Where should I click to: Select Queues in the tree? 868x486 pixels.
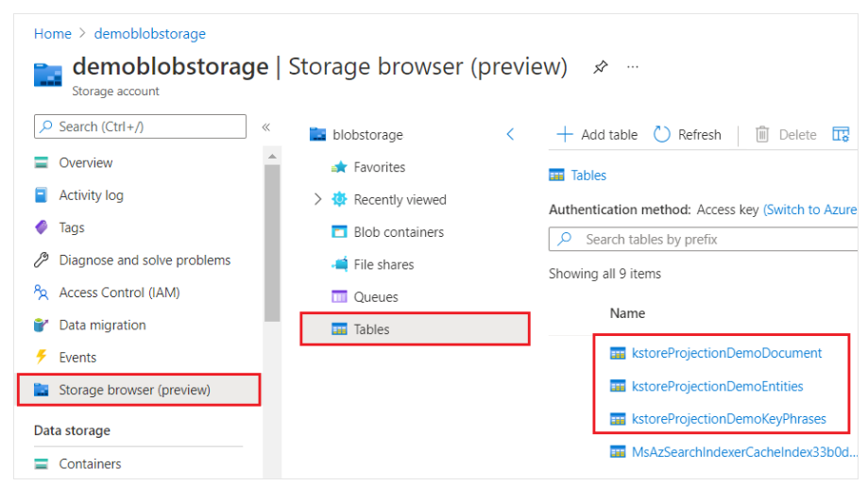[376, 297]
